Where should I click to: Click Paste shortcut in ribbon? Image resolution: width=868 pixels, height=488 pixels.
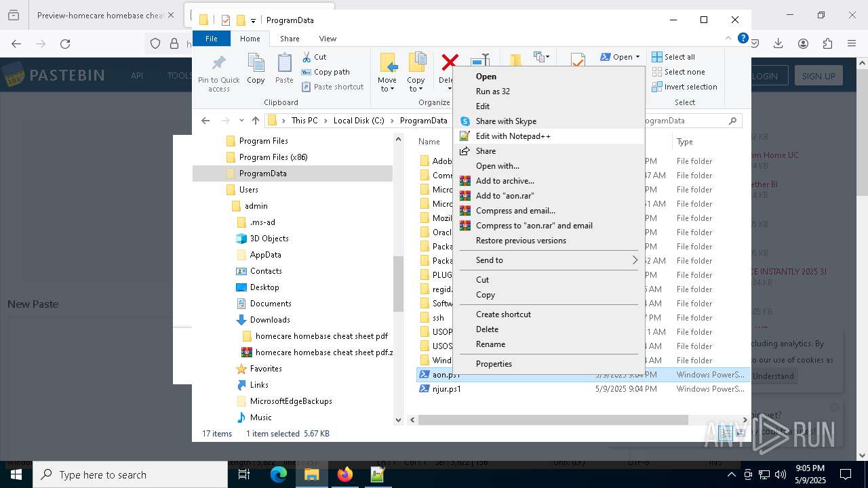(332, 87)
